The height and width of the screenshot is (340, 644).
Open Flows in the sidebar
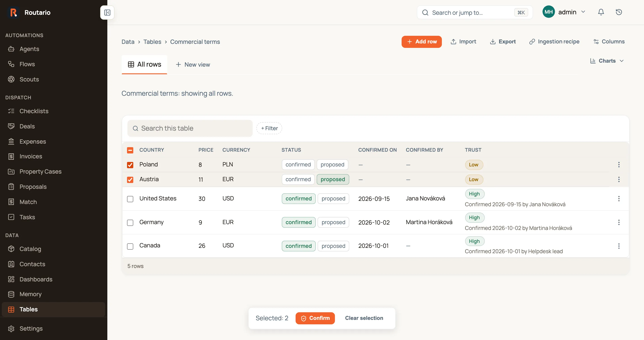pos(53,64)
